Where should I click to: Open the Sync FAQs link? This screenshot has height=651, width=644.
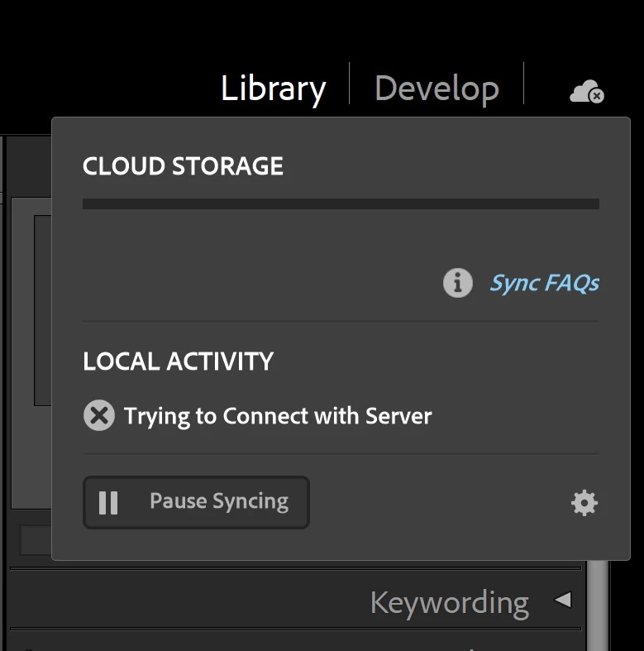tap(544, 283)
